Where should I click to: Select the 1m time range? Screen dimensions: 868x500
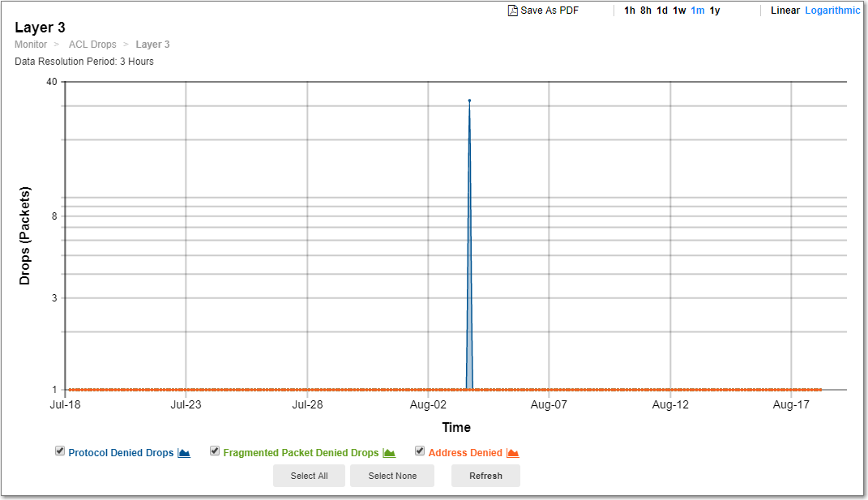698,11
